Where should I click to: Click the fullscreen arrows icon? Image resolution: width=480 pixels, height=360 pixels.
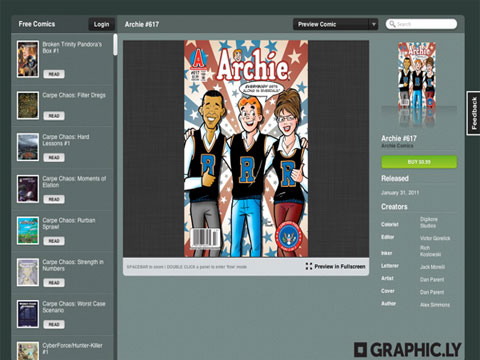[309, 266]
